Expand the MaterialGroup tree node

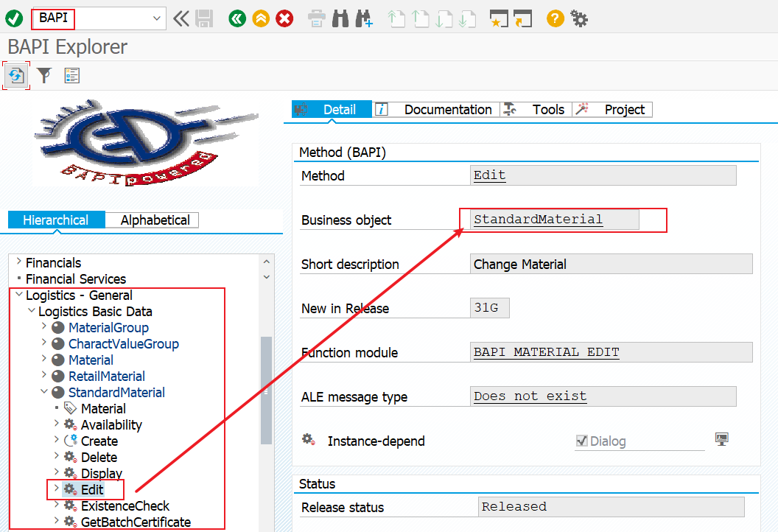[x=44, y=326]
